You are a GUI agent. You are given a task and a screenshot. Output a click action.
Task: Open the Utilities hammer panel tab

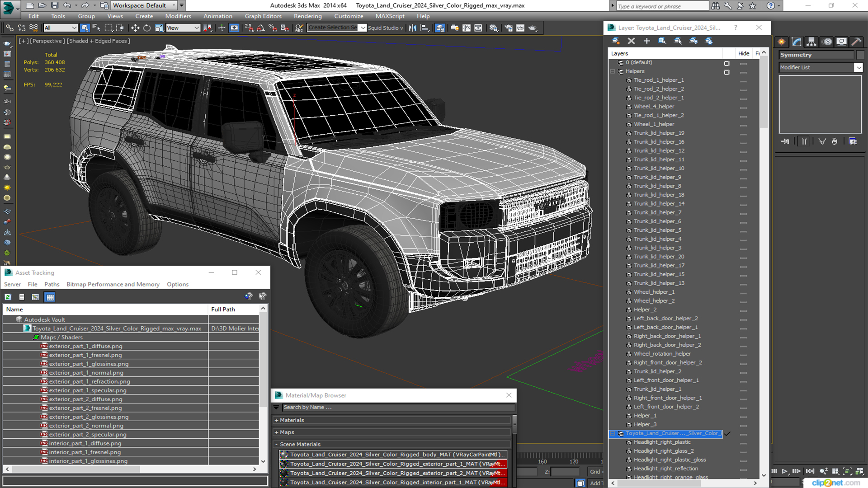point(857,42)
